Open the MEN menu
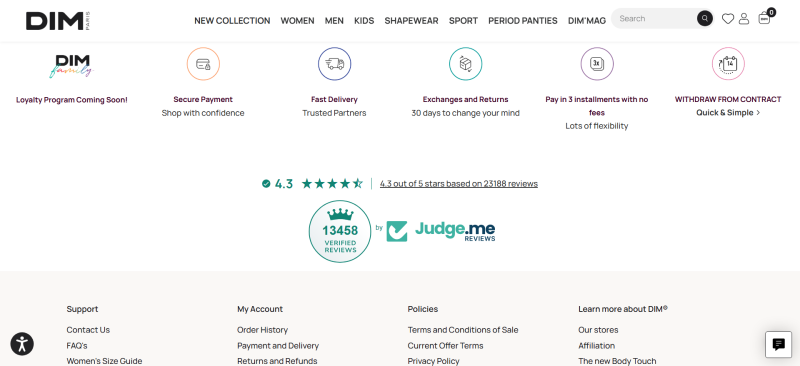The image size is (800, 366). (x=334, y=21)
